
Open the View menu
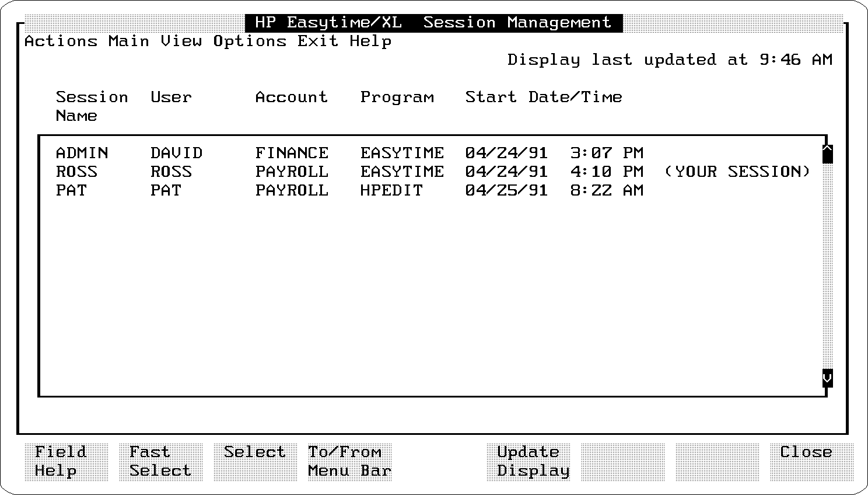tap(181, 41)
